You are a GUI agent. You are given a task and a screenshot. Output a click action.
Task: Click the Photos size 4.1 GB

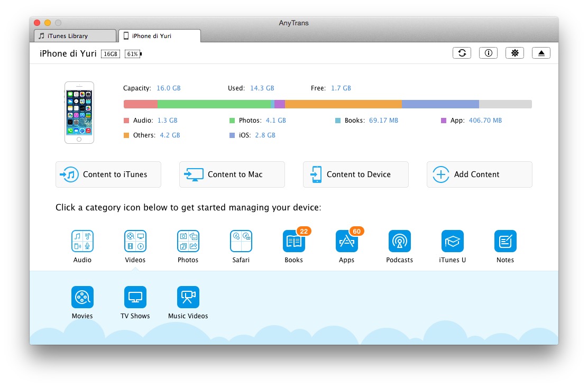276,121
